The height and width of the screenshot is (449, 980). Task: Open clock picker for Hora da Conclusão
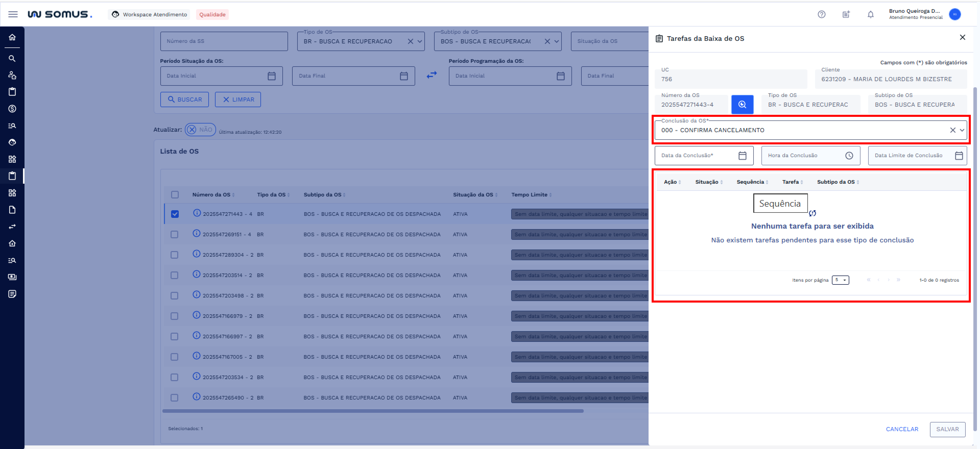tap(849, 156)
